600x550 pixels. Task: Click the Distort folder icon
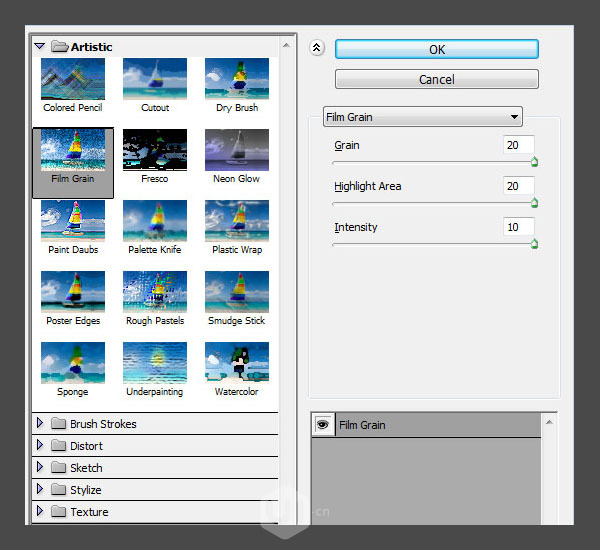click(59, 446)
